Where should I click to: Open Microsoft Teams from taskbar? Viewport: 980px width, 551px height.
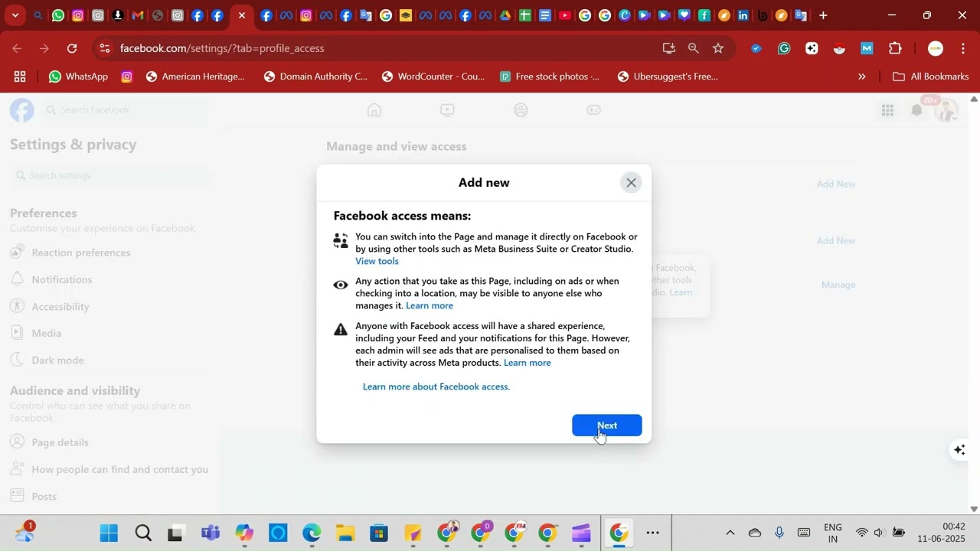click(x=210, y=533)
